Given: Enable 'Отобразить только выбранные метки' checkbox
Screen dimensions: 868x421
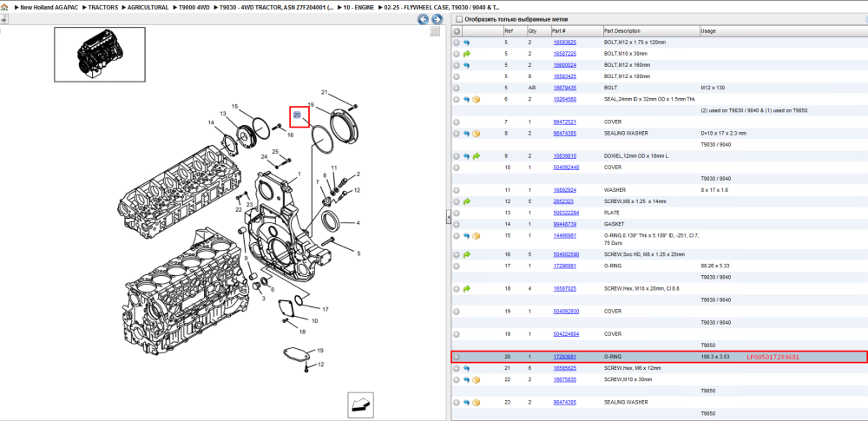Looking at the screenshot, I should [x=458, y=19].
